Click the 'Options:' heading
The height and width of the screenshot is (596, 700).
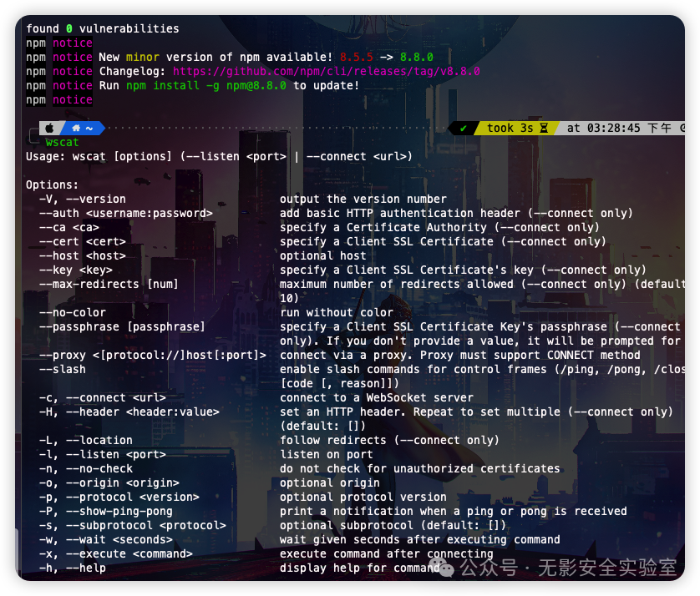[53, 184]
